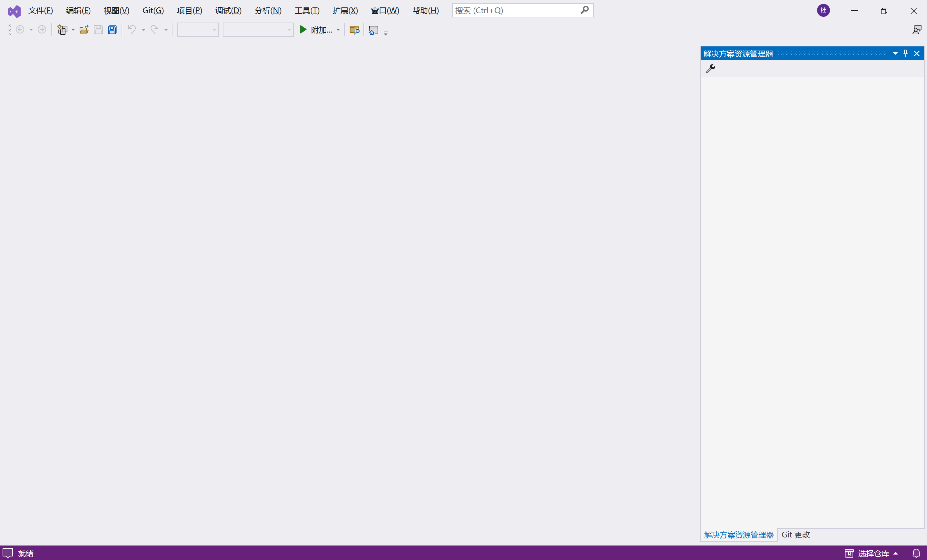Open the toolbar options overflow arrow
This screenshot has height=560, width=927.
pyautogui.click(x=386, y=33)
